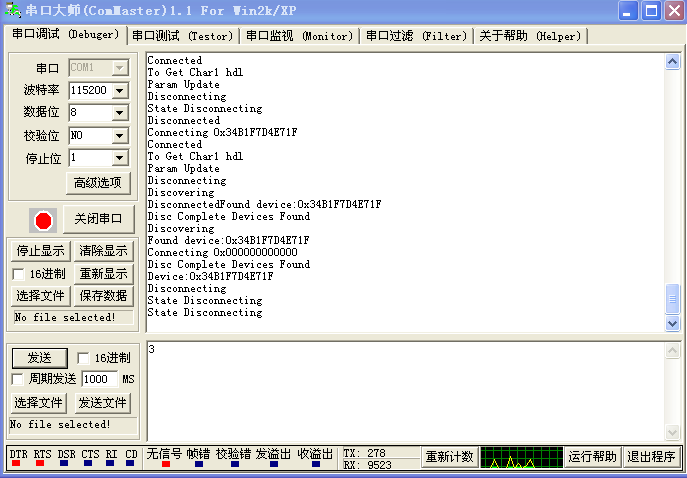Click the receive log scroll down arrow
The height and width of the screenshot is (478, 687).
(x=672, y=323)
